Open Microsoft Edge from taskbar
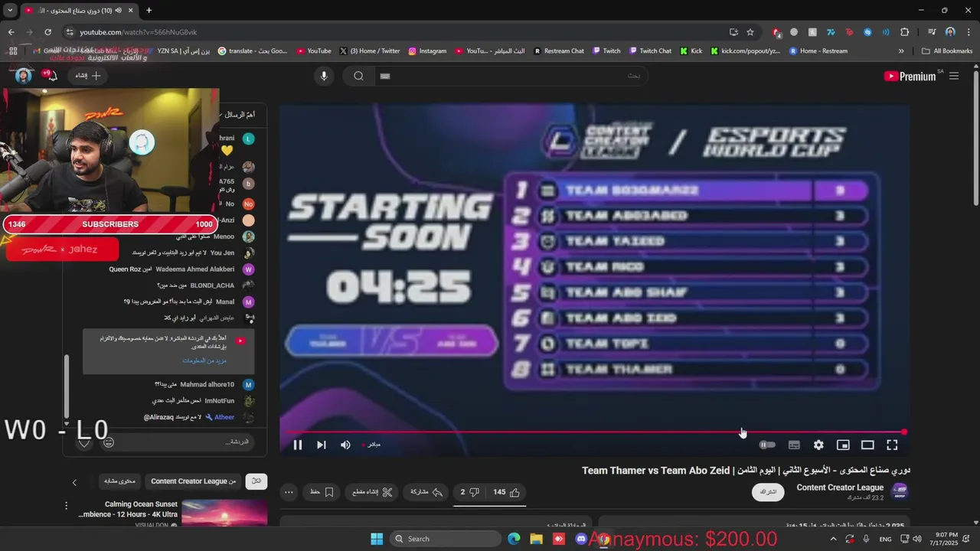 (514, 539)
